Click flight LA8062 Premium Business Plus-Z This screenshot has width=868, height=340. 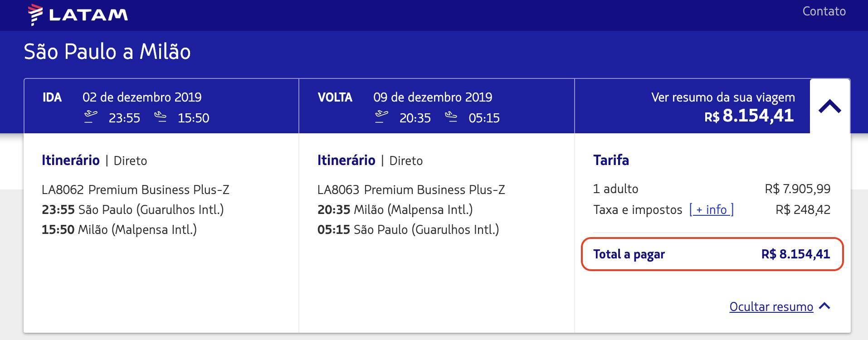(136, 189)
